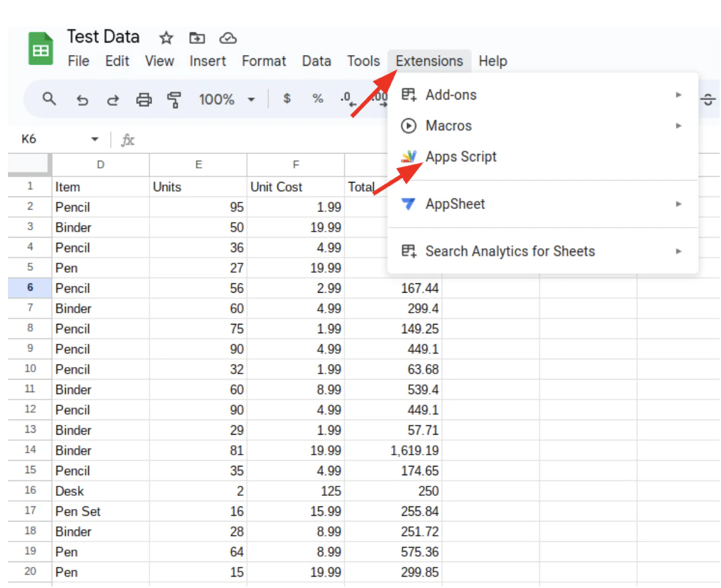Select column F header
Viewport: 721px width, 588px height.
(x=295, y=165)
